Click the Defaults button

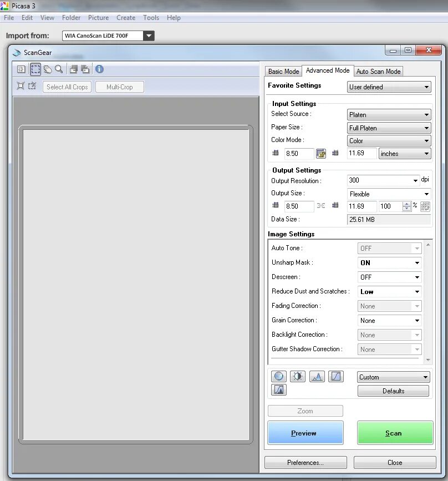[393, 391]
